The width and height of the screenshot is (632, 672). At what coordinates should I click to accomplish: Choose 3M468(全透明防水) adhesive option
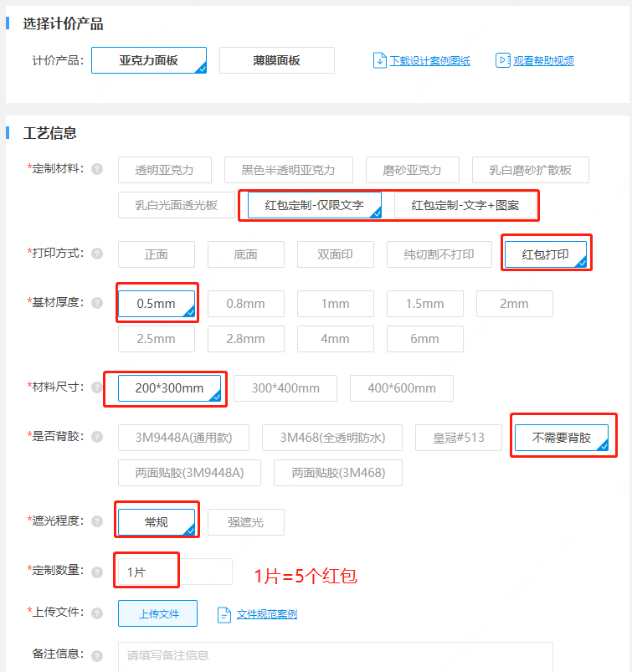tap(331, 438)
